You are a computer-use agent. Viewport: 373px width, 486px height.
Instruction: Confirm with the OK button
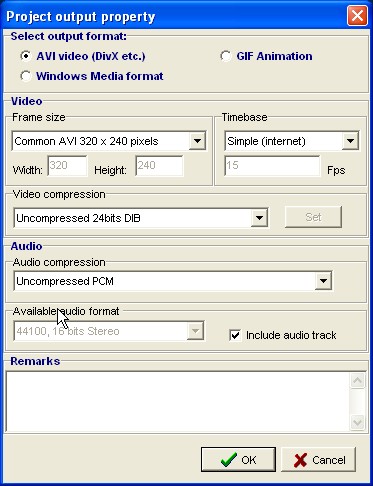point(238,460)
